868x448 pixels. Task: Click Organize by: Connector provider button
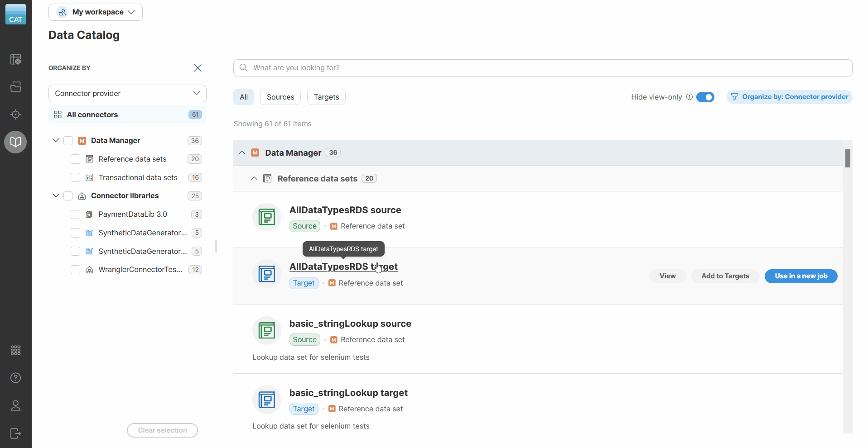[790, 97]
